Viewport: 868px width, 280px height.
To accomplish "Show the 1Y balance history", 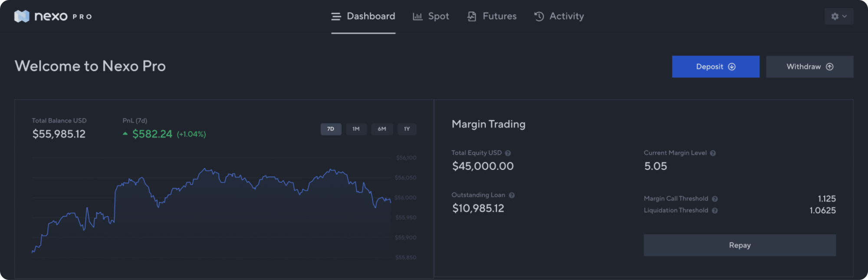I will 407,129.
